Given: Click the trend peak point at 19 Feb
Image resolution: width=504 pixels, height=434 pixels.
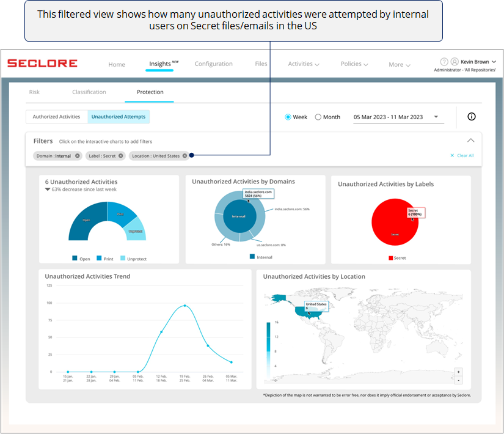Looking at the screenshot, I should [185, 306].
